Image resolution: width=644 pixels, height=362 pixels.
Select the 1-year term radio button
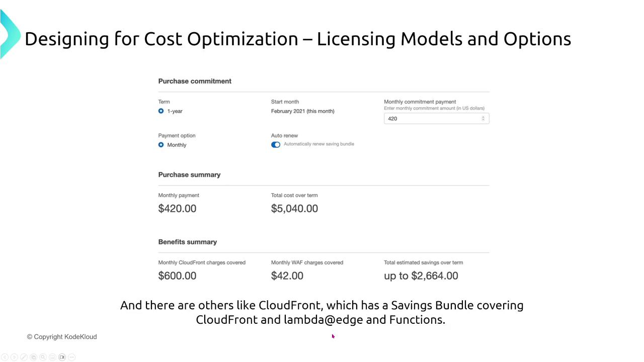161,111
